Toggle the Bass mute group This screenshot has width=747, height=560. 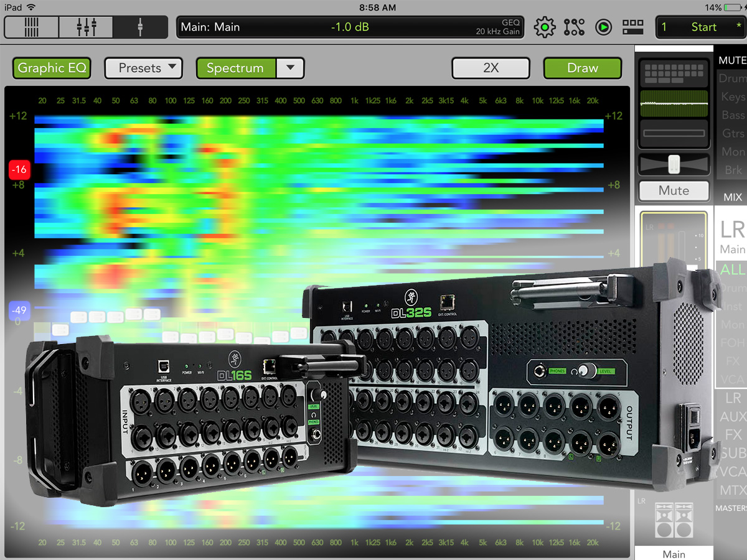pos(732,115)
